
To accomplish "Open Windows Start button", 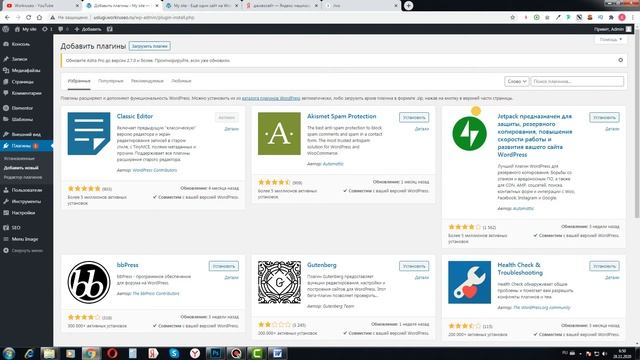I will click(x=9, y=353).
